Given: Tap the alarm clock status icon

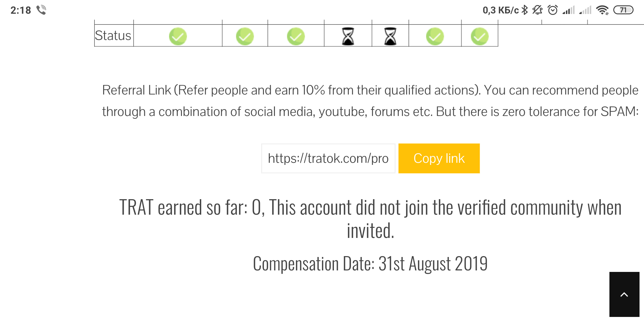Looking at the screenshot, I should tap(553, 10).
